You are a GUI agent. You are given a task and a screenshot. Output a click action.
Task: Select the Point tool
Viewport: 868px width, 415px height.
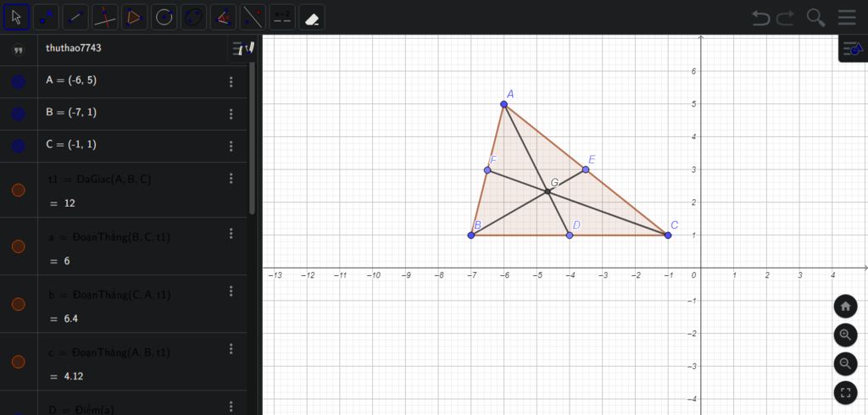(x=46, y=17)
